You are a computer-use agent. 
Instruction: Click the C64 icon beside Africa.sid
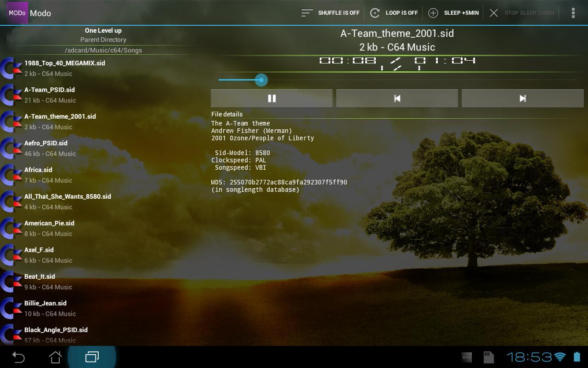click(11, 175)
